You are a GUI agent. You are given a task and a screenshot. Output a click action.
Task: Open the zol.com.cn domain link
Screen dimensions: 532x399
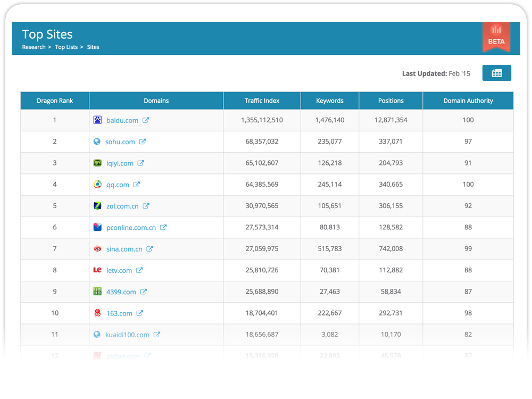pyautogui.click(x=122, y=206)
